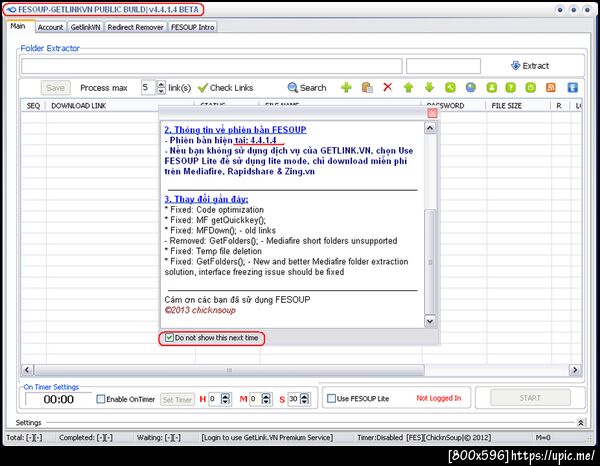Image resolution: width=600 pixels, height=466 pixels.
Task: Click the greyed Save button
Action: click(x=55, y=88)
